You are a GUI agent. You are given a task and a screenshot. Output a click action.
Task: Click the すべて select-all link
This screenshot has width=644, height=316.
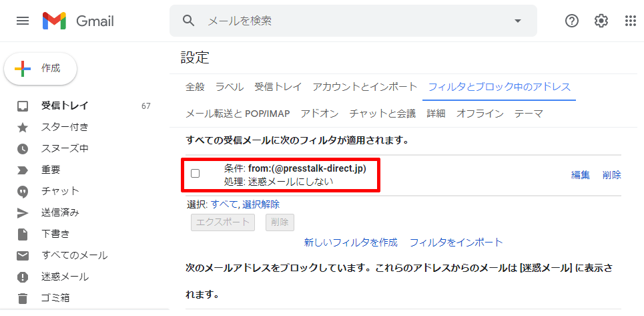[x=224, y=204]
